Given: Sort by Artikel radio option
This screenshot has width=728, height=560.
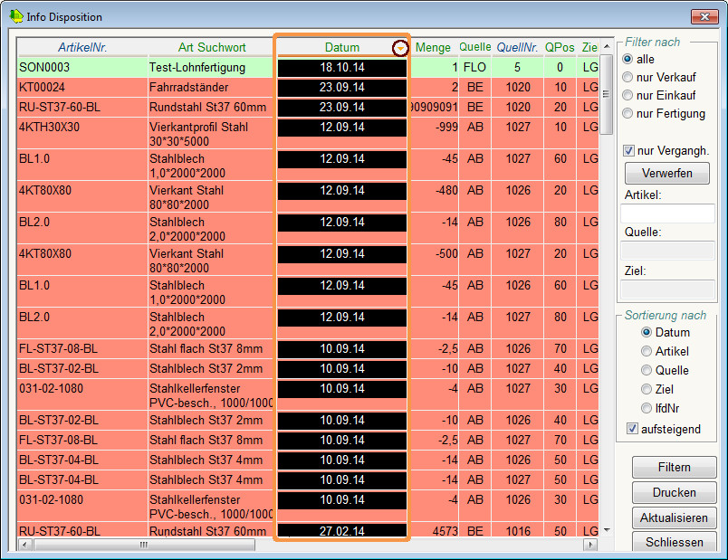Looking at the screenshot, I should point(647,351).
